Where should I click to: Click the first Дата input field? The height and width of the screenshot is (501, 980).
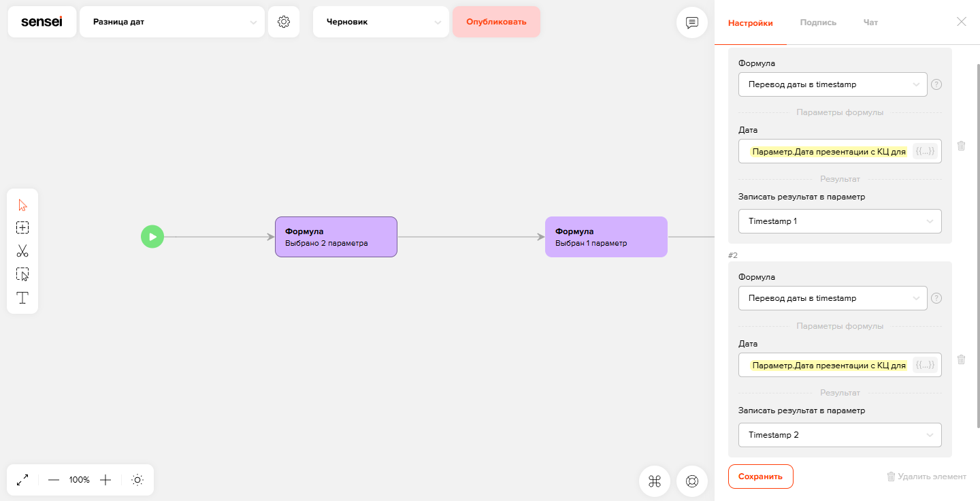click(840, 151)
